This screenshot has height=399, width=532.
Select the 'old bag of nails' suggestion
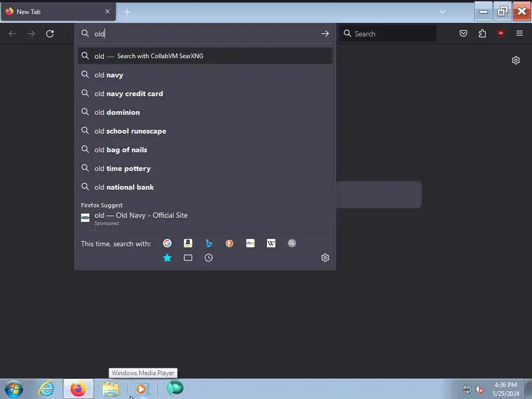pyautogui.click(x=205, y=150)
